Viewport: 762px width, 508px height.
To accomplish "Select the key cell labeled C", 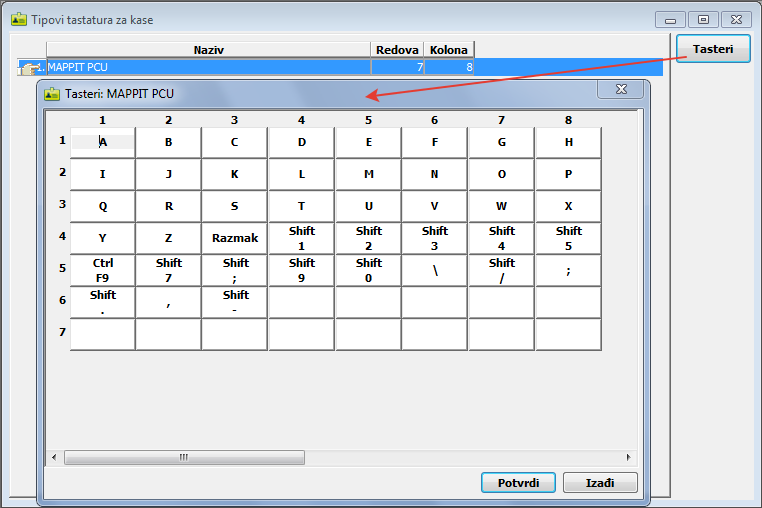I will tap(234, 142).
